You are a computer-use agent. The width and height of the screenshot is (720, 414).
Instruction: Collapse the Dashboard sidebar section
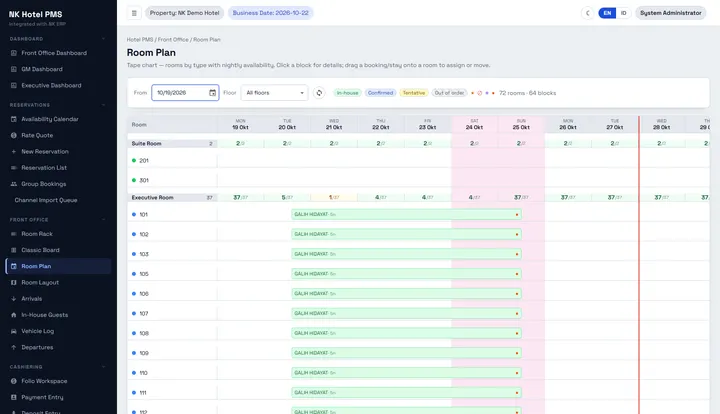(103, 39)
